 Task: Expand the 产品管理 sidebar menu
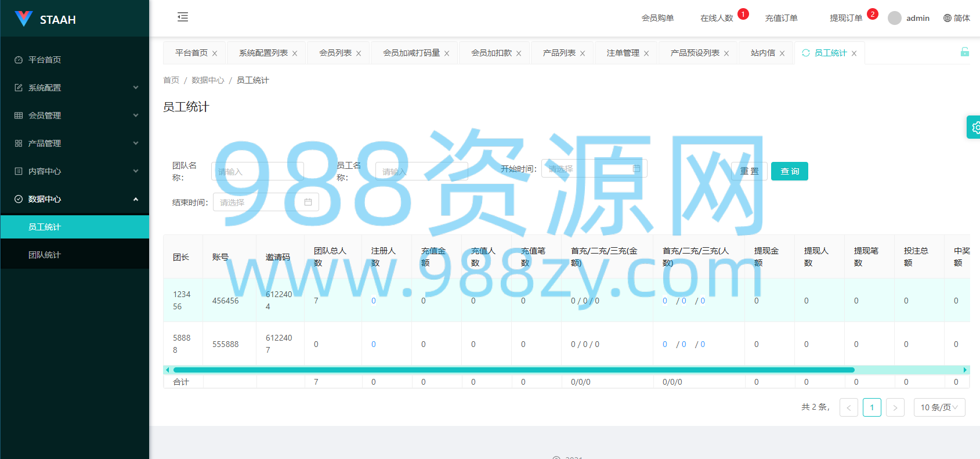click(75, 143)
